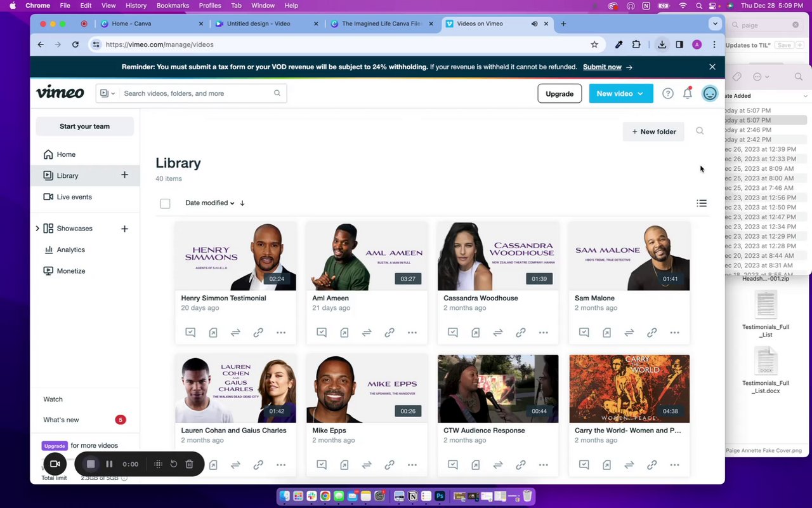Open search scope dropdown in Vimeo search bar
This screenshot has height=508, width=812.
click(108, 93)
